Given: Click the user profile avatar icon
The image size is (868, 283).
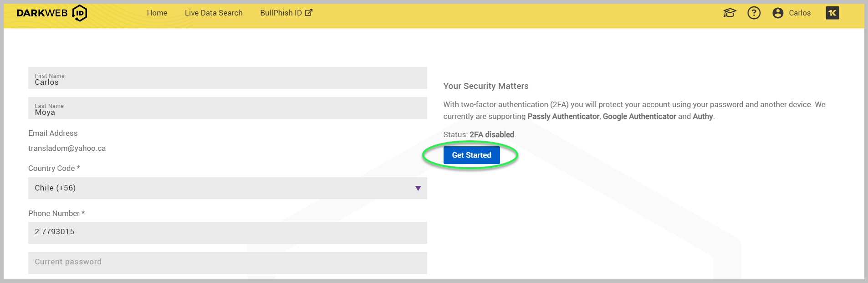Looking at the screenshot, I should (778, 13).
